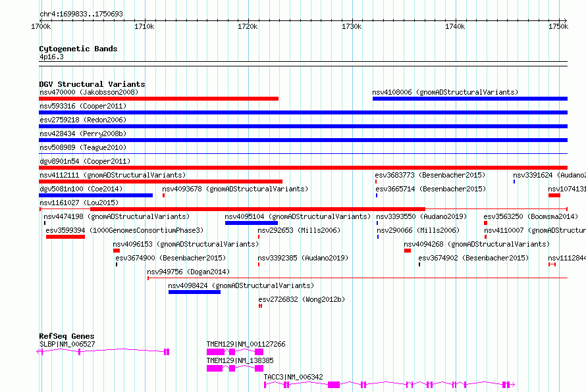Image resolution: width=586 pixels, height=392 pixels.
Task: Click esv3599394 1000Genomes variant label
Action: (125, 230)
